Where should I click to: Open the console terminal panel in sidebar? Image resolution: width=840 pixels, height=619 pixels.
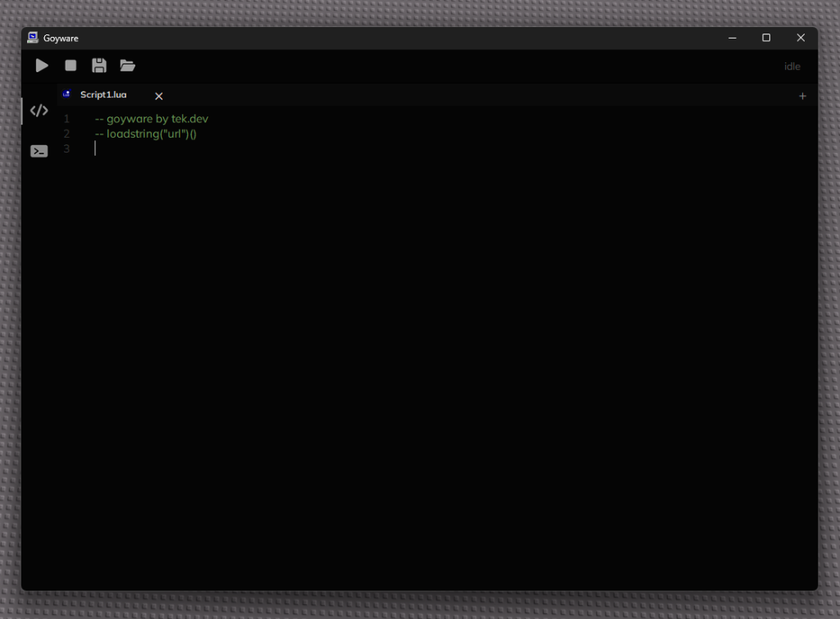point(39,151)
